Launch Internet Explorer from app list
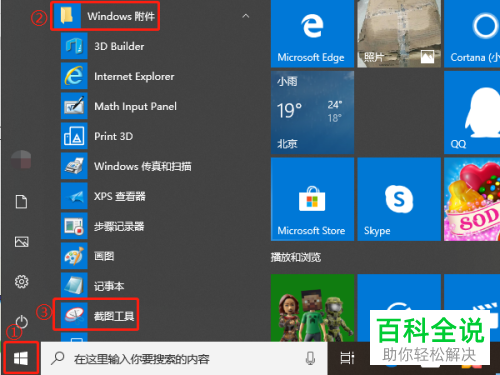Screen dimensions: 500x375 click(118, 76)
